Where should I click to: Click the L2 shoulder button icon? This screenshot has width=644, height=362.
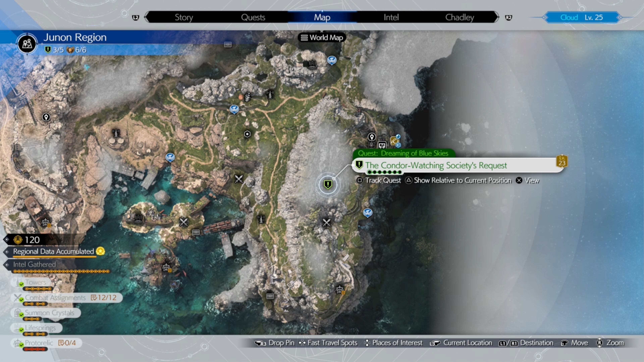click(x=136, y=17)
